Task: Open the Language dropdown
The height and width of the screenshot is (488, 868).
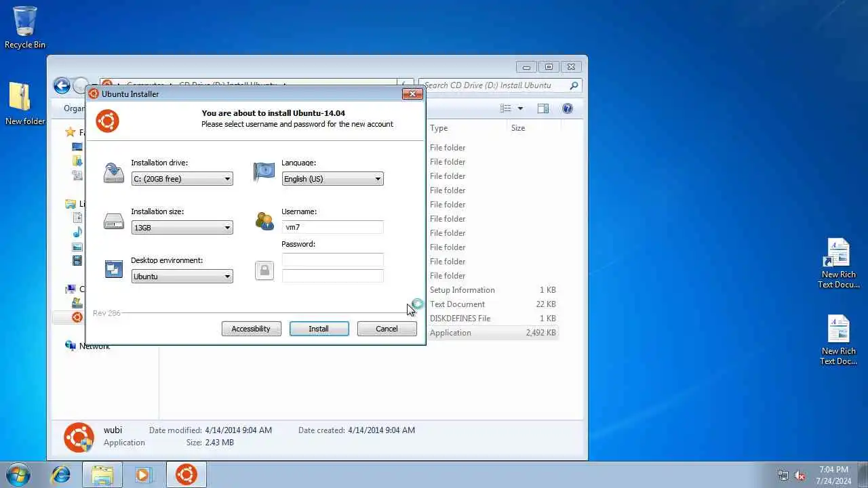Action: (x=332, y=179)
